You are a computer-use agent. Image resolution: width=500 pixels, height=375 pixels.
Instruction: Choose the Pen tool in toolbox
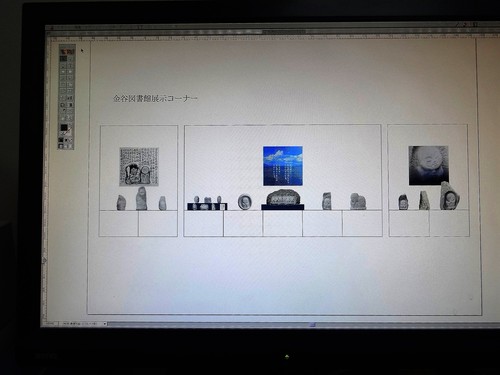[x=63, y=65]
